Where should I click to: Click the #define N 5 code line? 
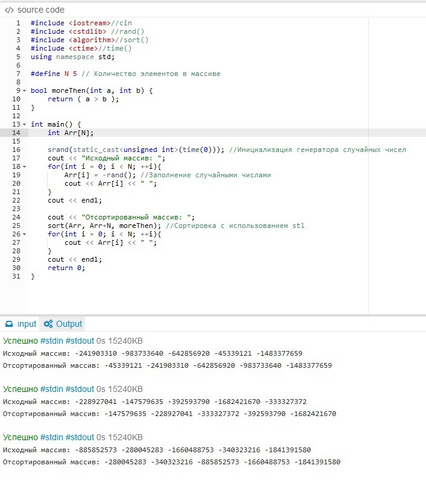tap(125, 74)
